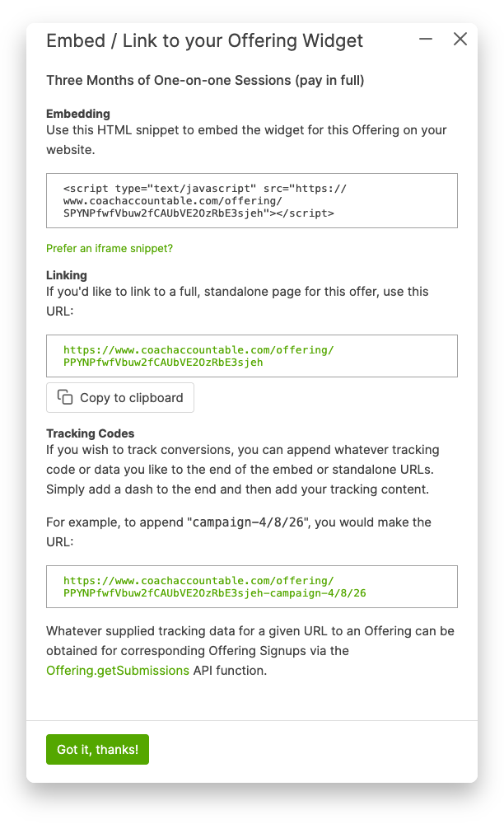The image size is (504, 824).
Task: Dismiss the dialog with "Got it, thanks!"
Action: coord(97,749)
